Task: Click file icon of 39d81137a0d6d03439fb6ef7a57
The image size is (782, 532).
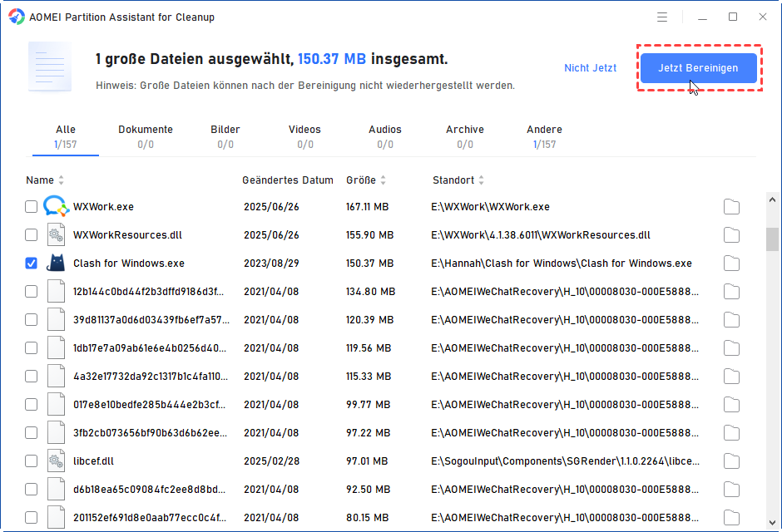Action: (56, 319)
